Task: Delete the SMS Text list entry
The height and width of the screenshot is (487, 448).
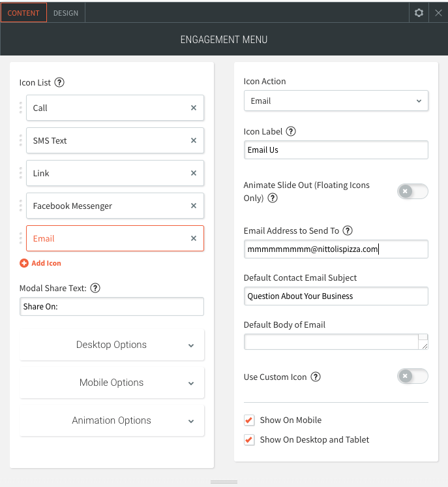Action: point(194,141)
